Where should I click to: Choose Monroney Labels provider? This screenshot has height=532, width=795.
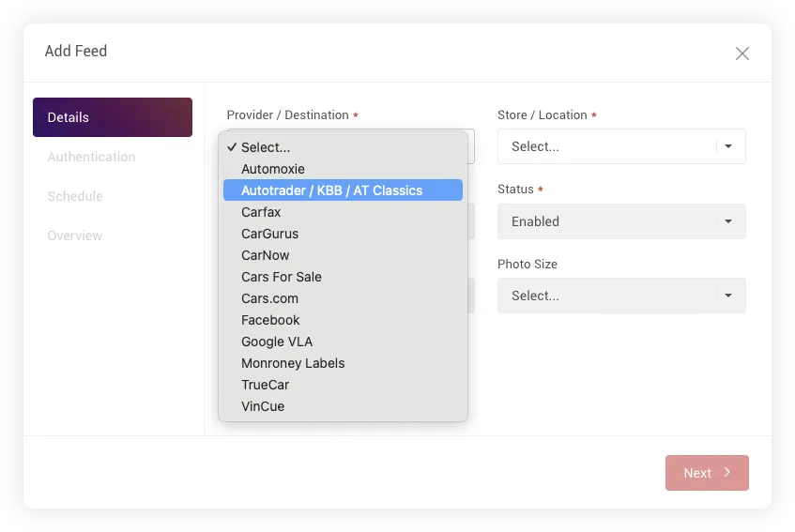point(343,363)
